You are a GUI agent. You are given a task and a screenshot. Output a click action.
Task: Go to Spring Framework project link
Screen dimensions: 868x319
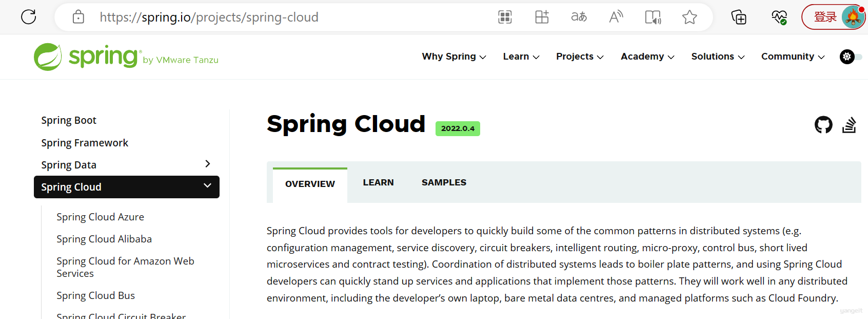tap(85, 143)
